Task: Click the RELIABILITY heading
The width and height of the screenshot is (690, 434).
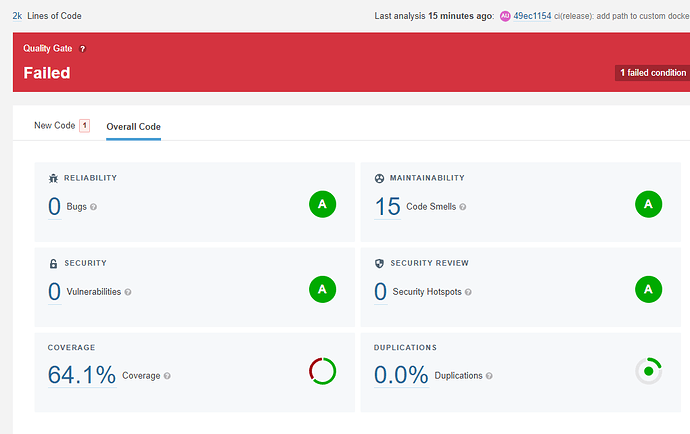Action: [90, 178]
